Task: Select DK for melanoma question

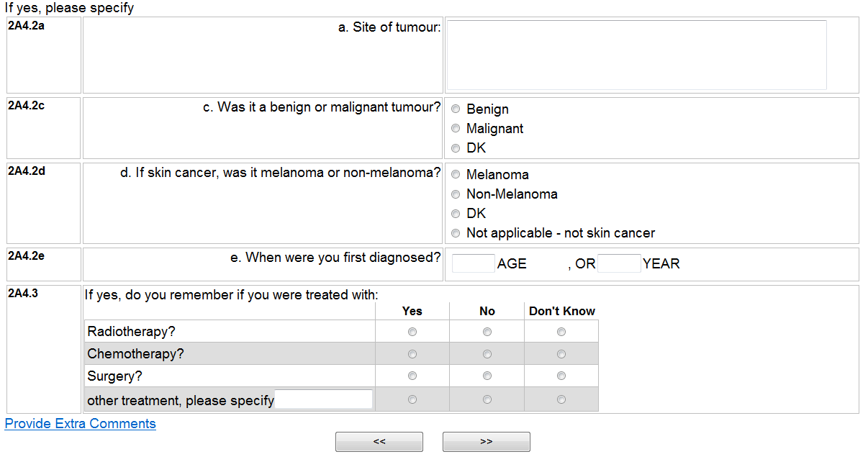Action: [x=456, y=214]
